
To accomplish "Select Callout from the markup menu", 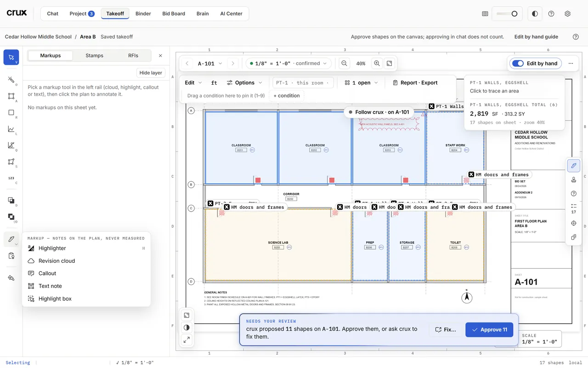I will [x=86, y=273].
